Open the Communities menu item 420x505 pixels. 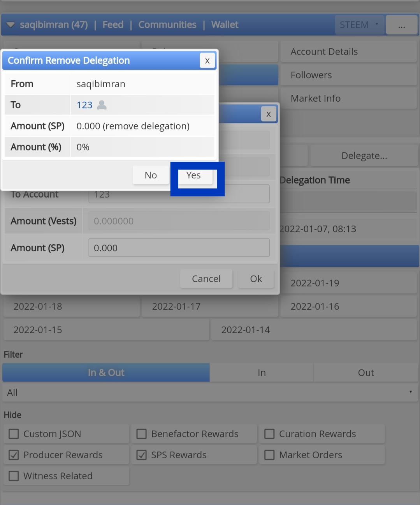pos(167,25)
